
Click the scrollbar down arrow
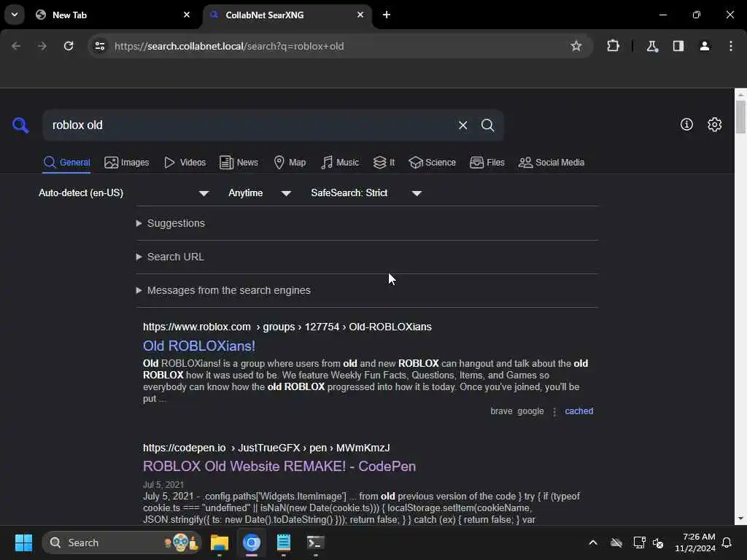point(740,519)
